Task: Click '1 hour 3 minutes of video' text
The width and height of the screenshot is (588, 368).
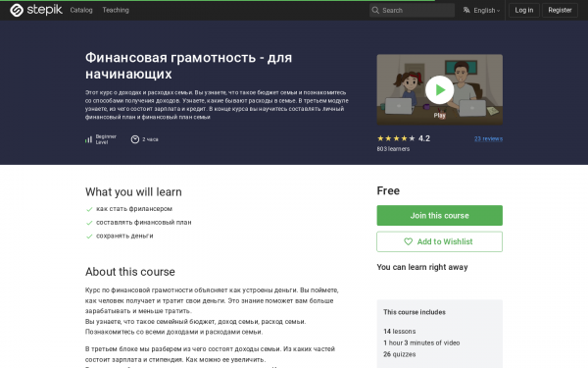Action: [x=421, y=342]
